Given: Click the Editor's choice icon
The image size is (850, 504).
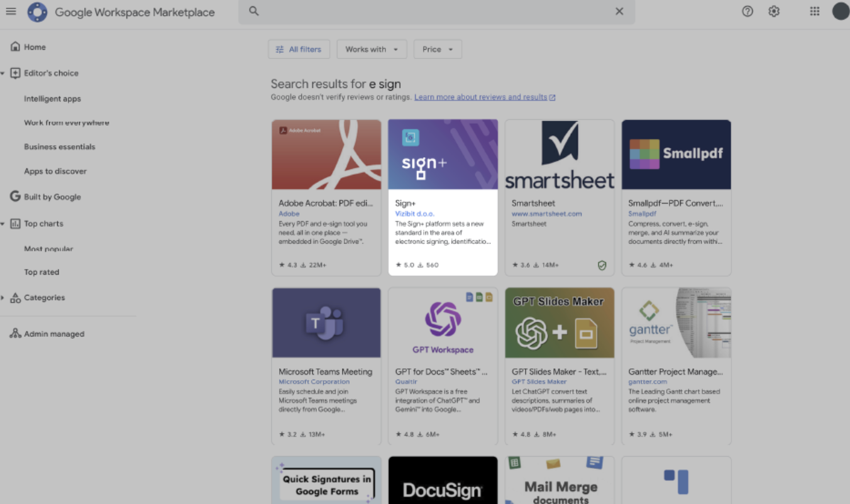Looking at the screenshot, I should tap(15, 73).
